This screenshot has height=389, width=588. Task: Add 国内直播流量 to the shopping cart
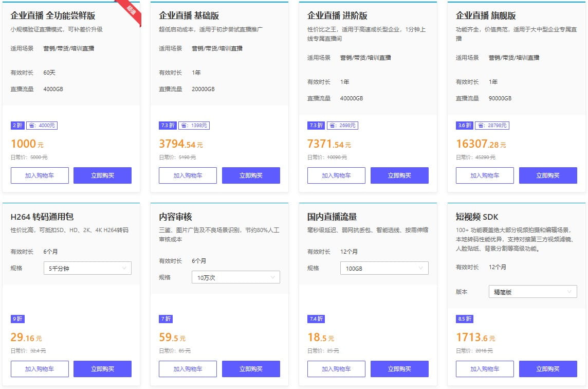click(336, 368)
